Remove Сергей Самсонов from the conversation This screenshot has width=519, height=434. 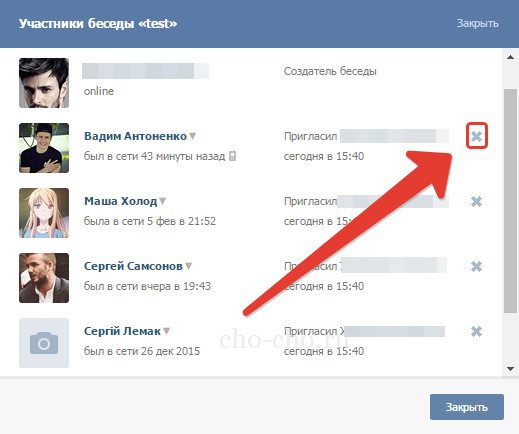[x=476, y=266]
